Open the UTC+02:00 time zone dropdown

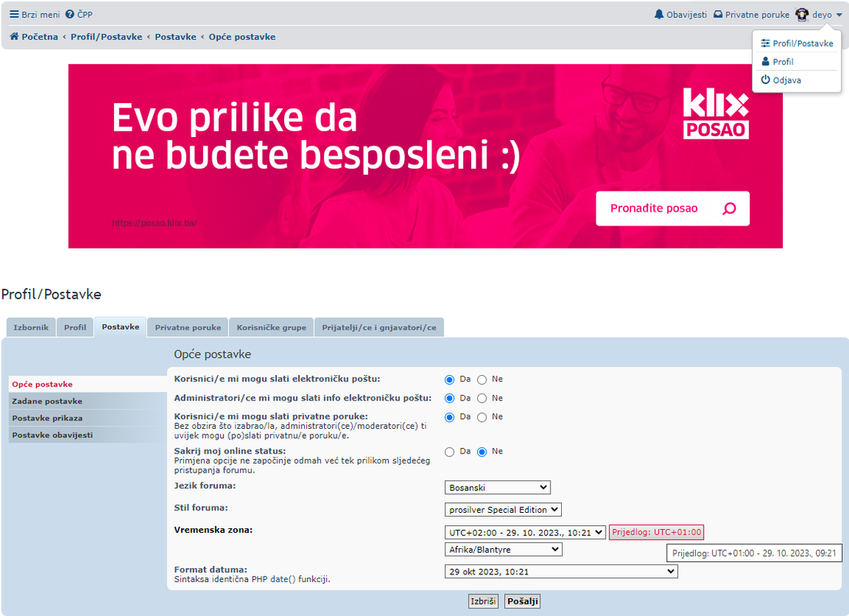(525, 533)
